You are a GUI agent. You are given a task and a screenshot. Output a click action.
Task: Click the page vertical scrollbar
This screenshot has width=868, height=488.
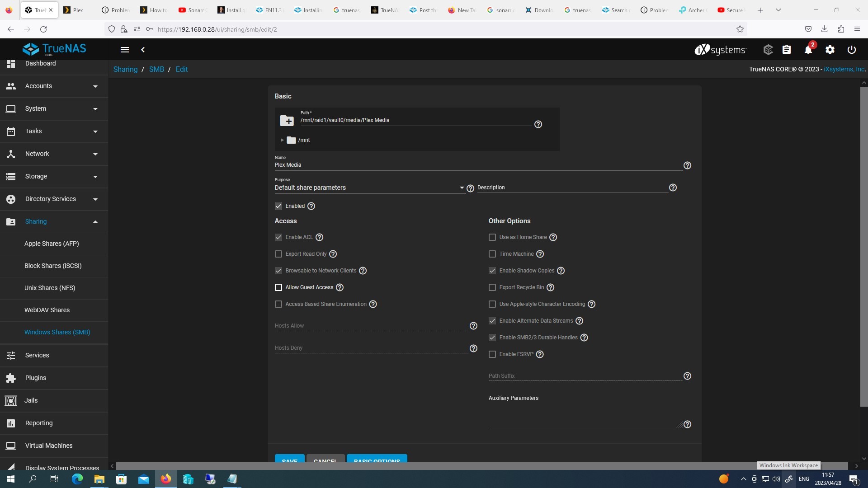[x=864, y=246]
